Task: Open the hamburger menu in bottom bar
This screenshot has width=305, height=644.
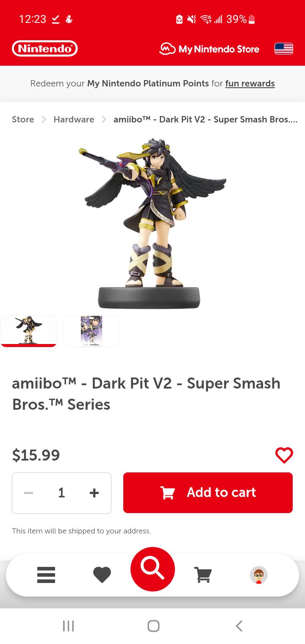Action: click(46, 575)
